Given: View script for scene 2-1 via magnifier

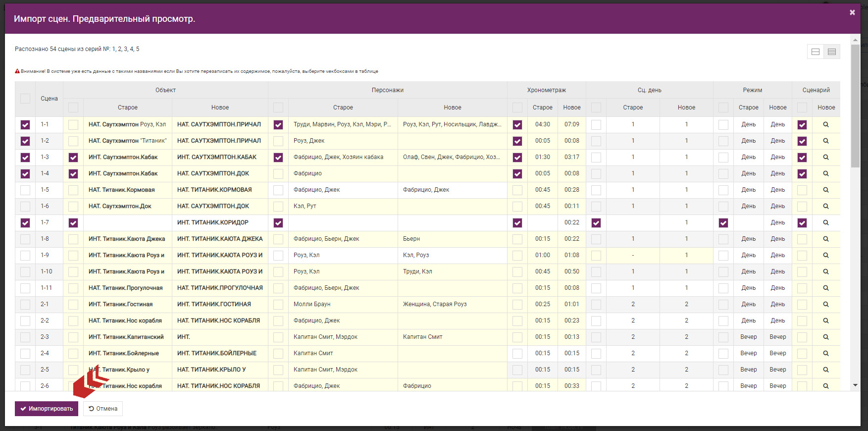Looking at the screenshot, I should tap(826, 305).
